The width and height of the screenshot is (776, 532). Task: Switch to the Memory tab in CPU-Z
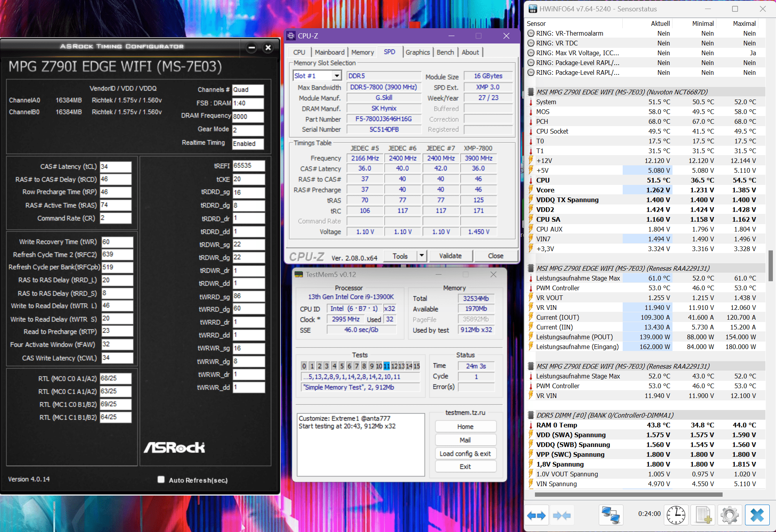pos(362,52)
